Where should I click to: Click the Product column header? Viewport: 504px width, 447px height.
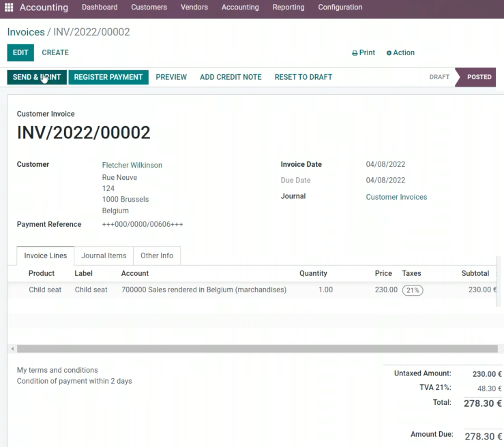(x=42, y=273)
